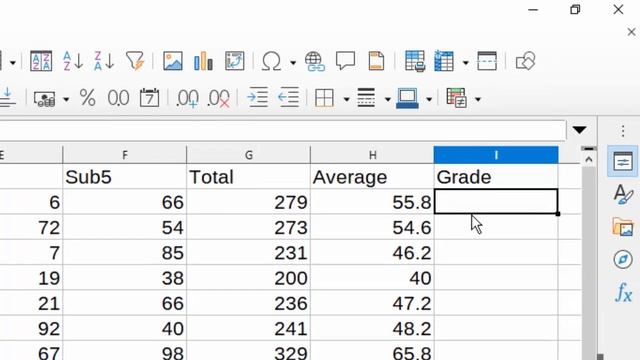Select cell with total 231

point(249,252)
